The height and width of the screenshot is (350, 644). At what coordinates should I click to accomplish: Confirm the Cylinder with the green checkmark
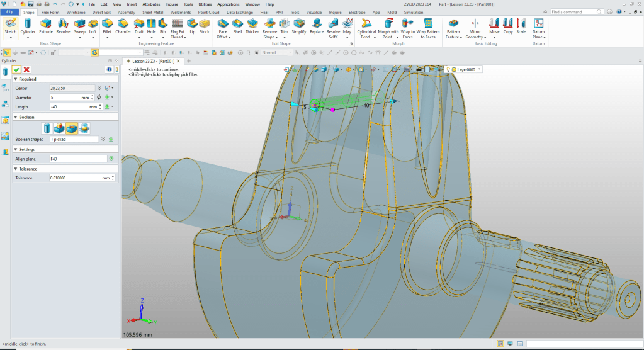(16, 69)
